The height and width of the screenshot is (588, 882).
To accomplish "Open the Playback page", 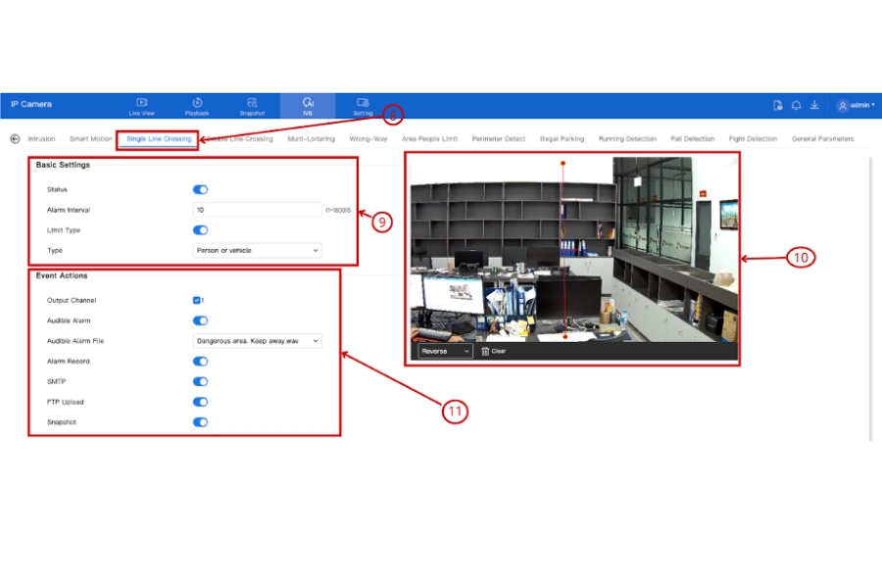I will coord(197,106).
